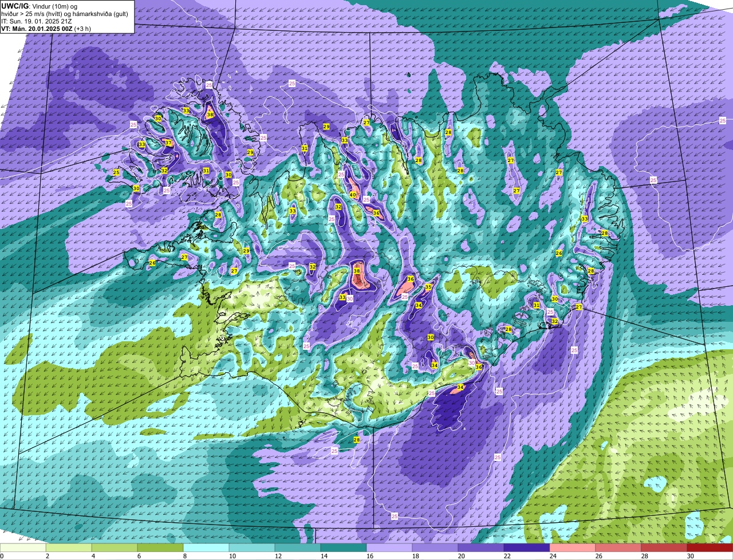Select the 10–12 m/s light teal legend swatch
733x560 pixels.
pyautogui.click(x=252, y=548)
